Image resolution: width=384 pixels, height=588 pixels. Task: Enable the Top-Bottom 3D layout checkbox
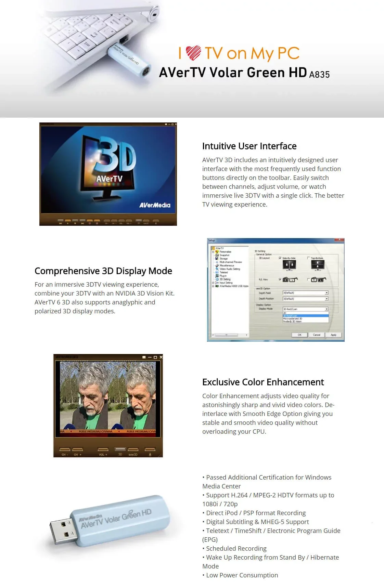308,258
